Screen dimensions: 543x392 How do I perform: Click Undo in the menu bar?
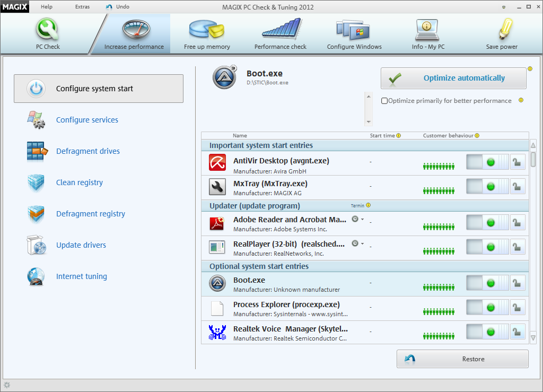118,6
